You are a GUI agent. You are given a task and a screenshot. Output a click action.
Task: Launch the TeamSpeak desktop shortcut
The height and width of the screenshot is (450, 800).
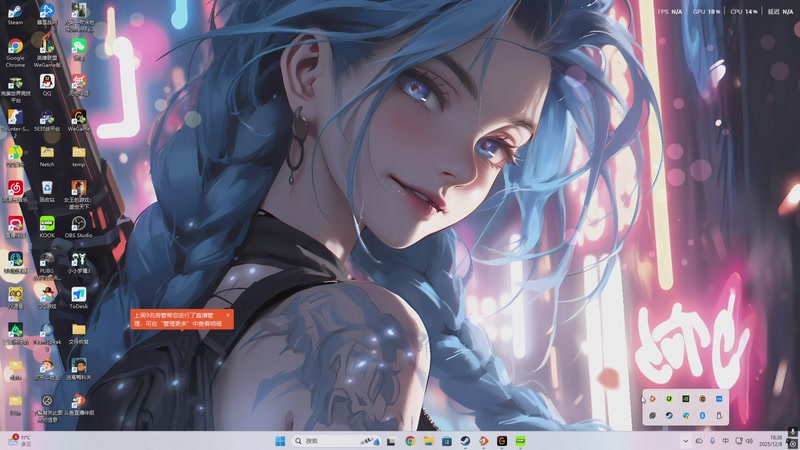(x=47, y=336)
